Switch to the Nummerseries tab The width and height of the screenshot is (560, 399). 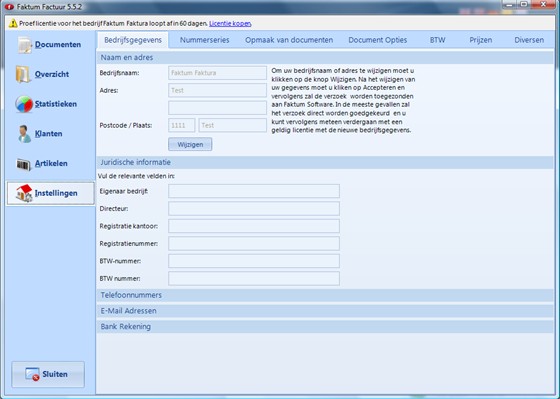point(205,40)
